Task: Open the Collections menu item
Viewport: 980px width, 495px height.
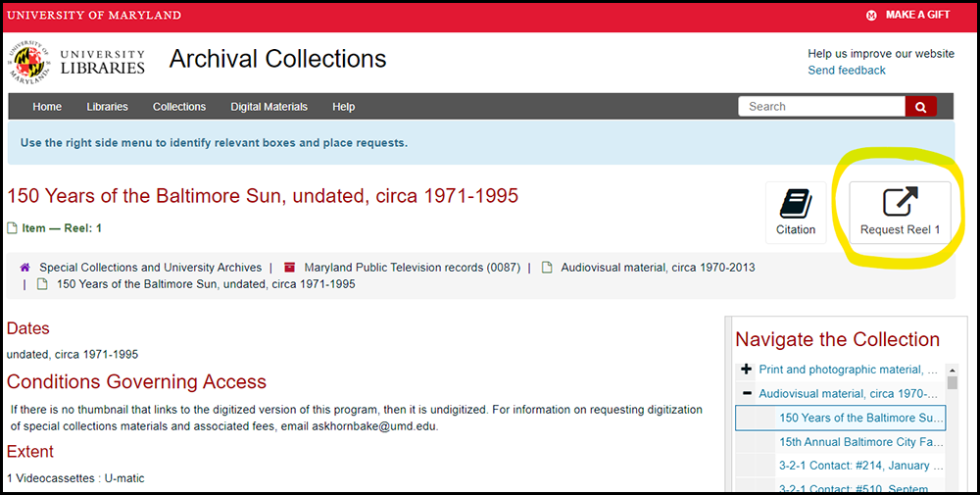Action: [x=179, y=107]
